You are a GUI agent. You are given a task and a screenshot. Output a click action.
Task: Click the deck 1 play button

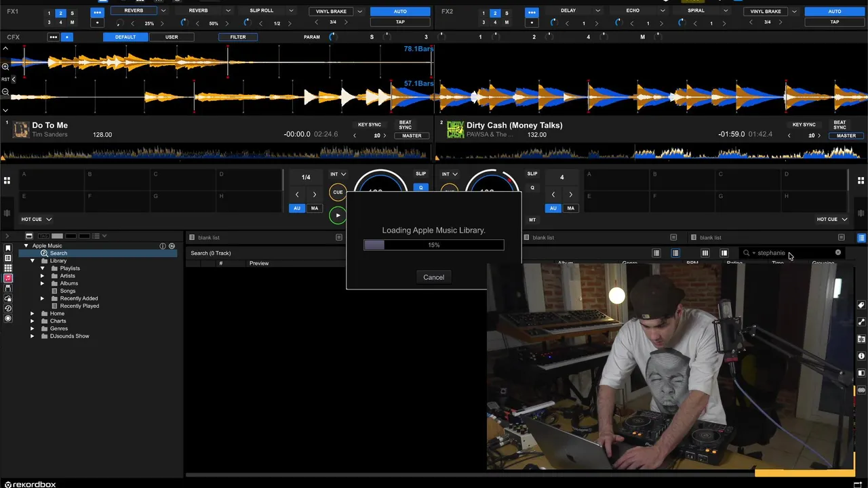pyautogui.click(x=338, y=216)
